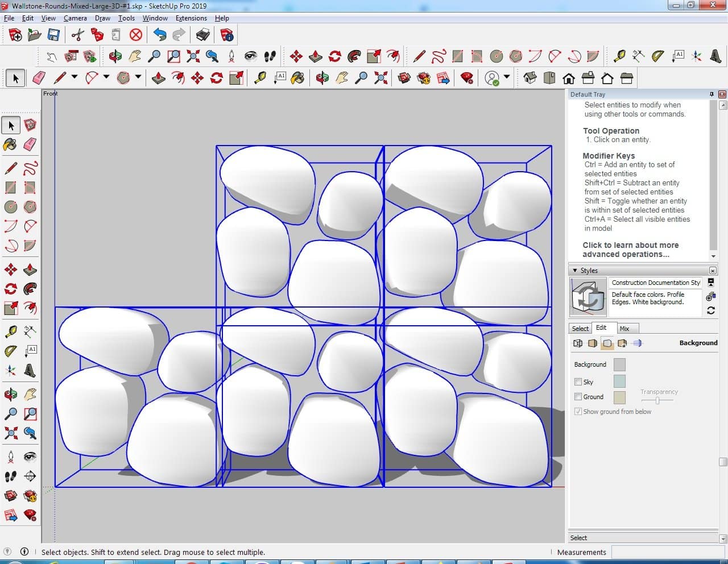728x564 pixels.
Task: Click the Background color swatch
Action: (619, 364)
